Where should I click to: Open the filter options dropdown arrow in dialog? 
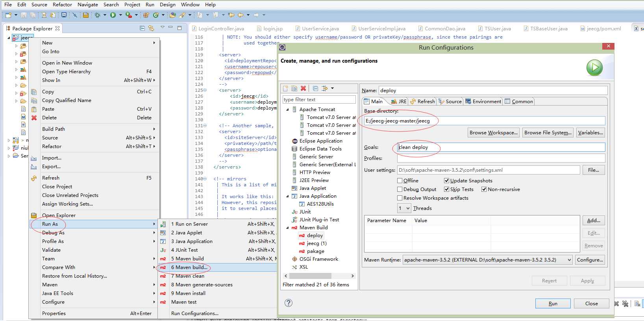click(332, 88)
